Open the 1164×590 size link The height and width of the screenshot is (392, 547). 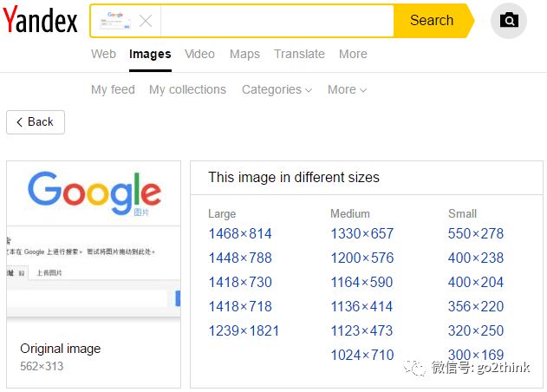(x=361, y=282)
